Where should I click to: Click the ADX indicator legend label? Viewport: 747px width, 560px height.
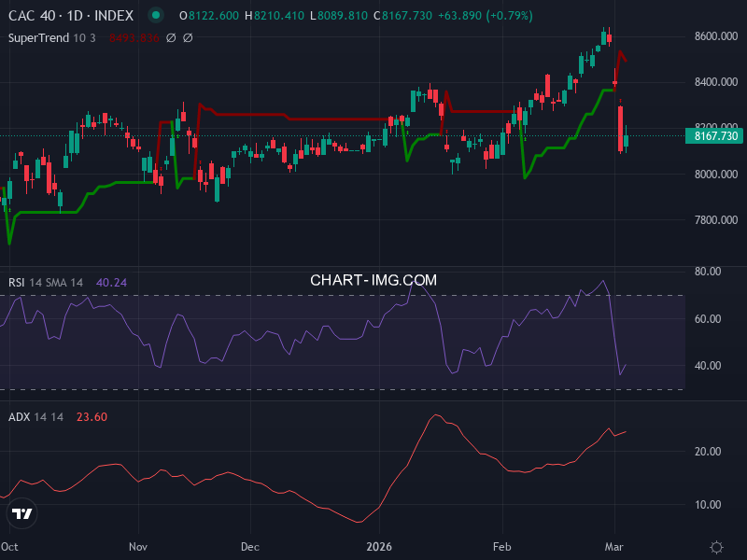tap(20, 417)
